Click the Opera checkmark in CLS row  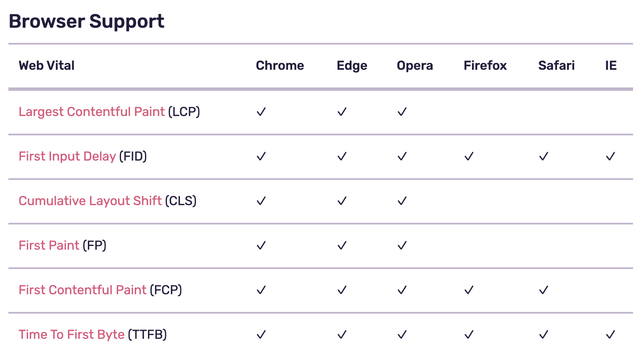point(402,201)
